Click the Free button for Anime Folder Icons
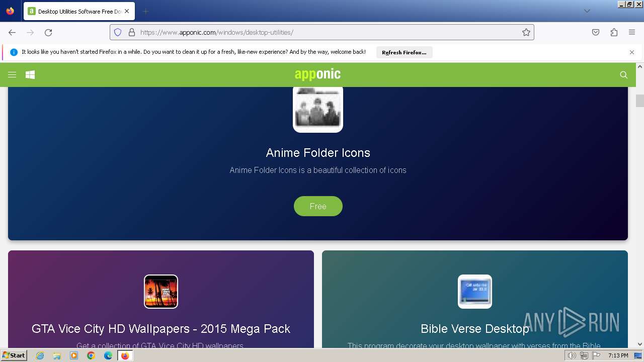The image size is (644, 362). (318, 206)
